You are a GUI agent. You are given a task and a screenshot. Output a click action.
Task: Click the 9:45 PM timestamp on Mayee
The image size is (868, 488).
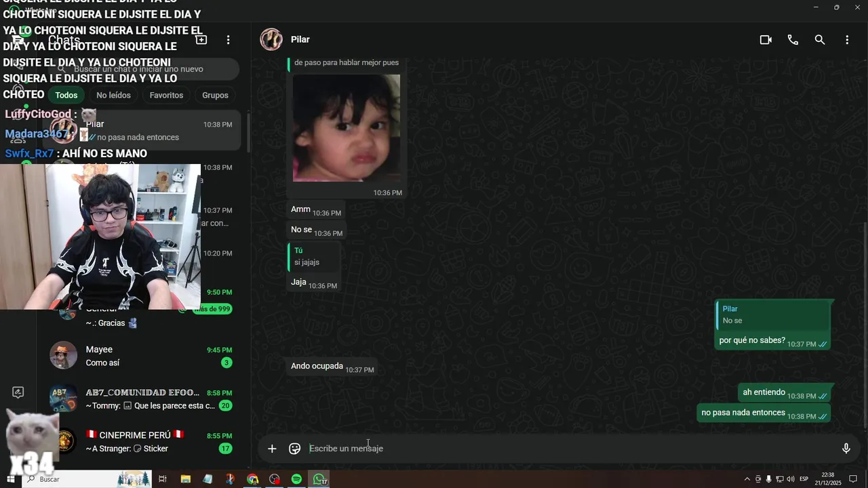[x=219, y=350]
